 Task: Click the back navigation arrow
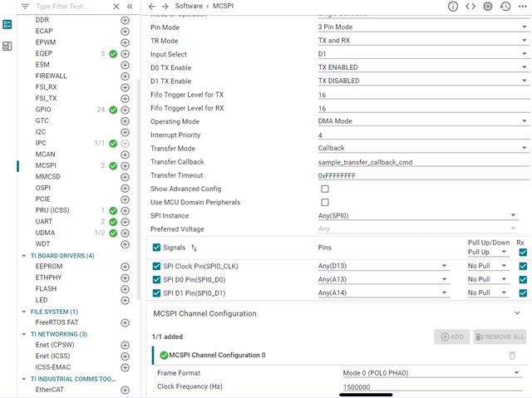click(x=151, y=7)
